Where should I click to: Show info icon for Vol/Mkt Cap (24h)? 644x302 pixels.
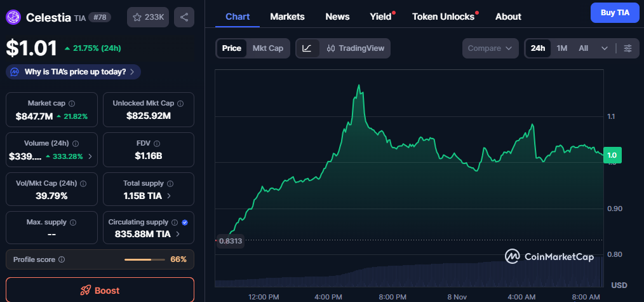(83, 184)
